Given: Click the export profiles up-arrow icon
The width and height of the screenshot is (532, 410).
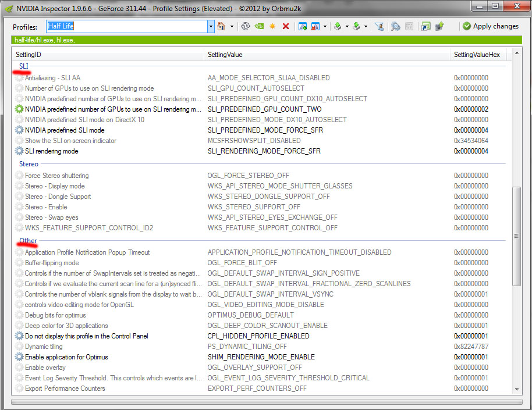Looking at the screenshot, I should (x=338, y=26).
